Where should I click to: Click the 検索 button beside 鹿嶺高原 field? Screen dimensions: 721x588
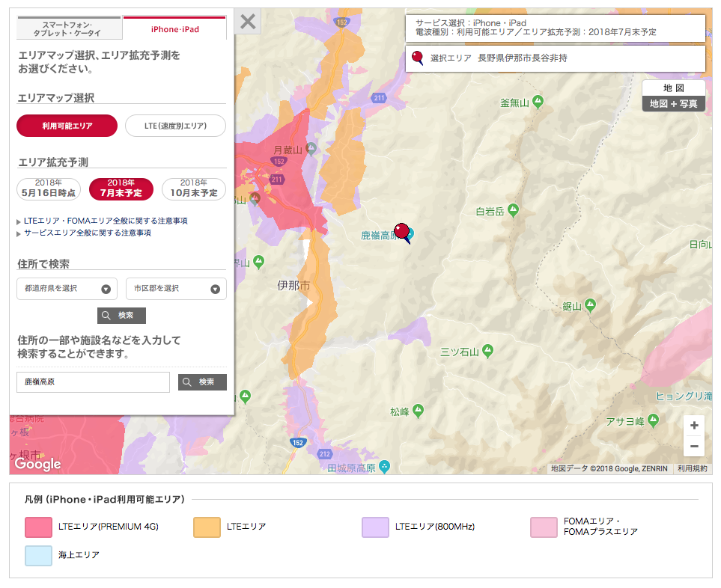[x=202, y=382]
